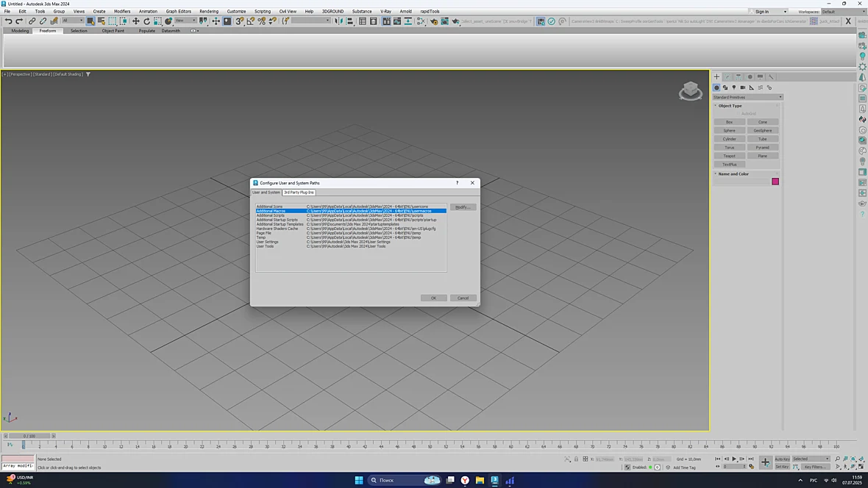Click the Modify... button in dialog
This screenshot has width=868, height=488.
[x=462, y=207]
